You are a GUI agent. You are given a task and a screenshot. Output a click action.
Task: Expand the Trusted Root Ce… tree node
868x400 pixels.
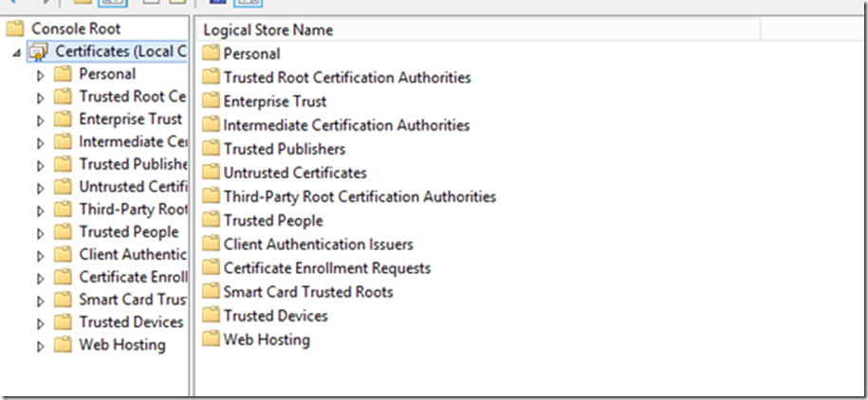tap(40, 99)
